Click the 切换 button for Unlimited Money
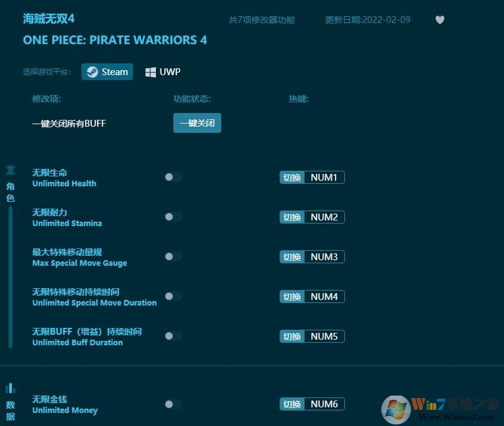The width and height of the screenshot is (504, 426). [291, 404]
